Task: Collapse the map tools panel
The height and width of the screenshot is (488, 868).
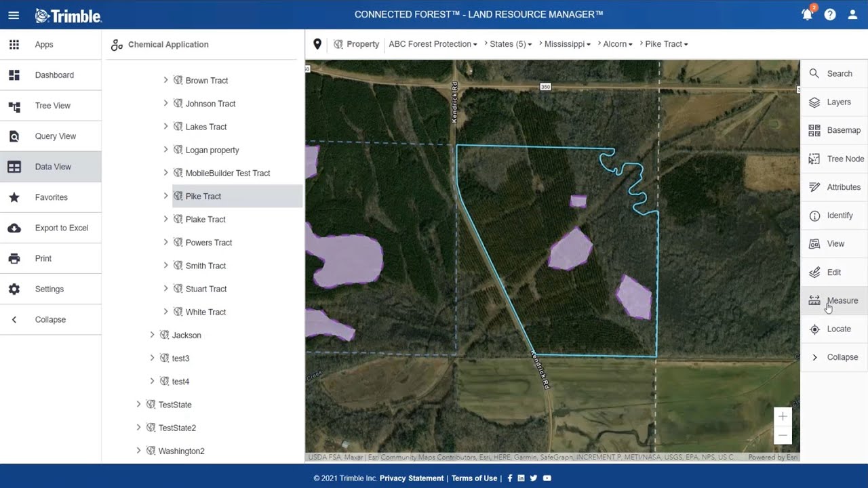Action: 834,357
